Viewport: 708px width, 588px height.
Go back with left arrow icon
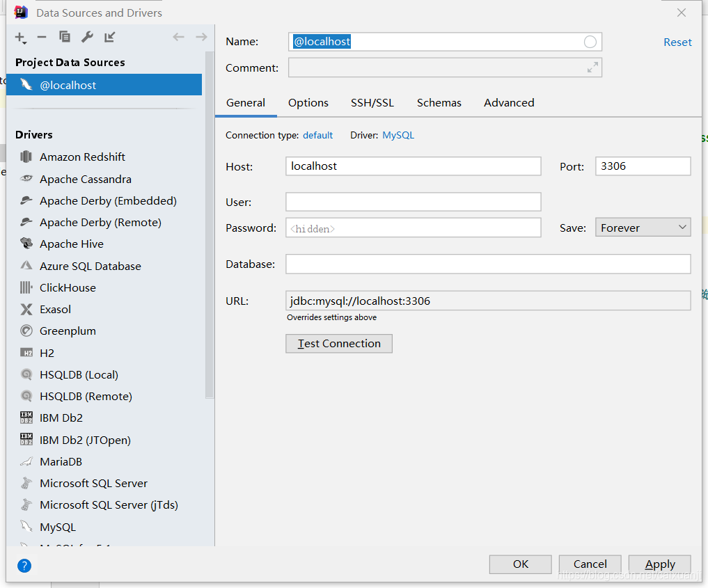179,37
